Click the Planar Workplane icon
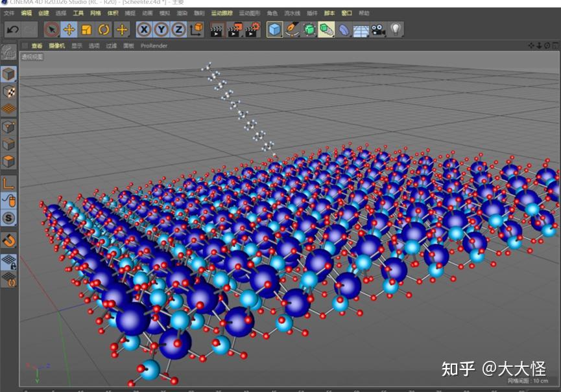Screen dimensions: 561x392 (8, 279)
